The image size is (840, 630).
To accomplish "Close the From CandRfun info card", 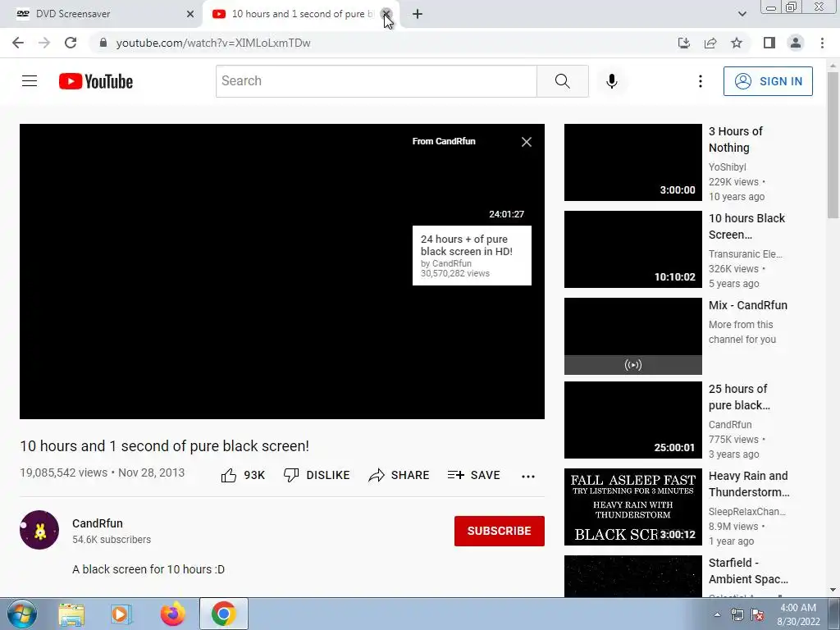I will click(x=527, y=141).
